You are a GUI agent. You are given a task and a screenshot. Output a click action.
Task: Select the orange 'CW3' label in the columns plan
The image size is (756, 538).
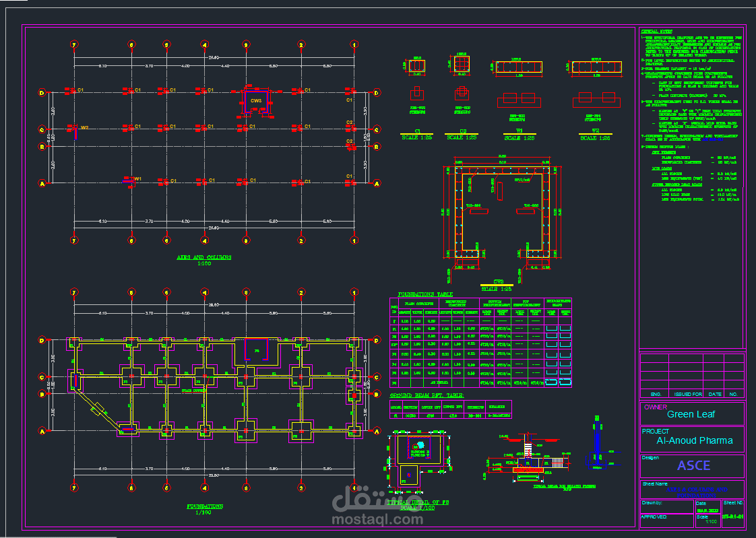pos(256,100)
